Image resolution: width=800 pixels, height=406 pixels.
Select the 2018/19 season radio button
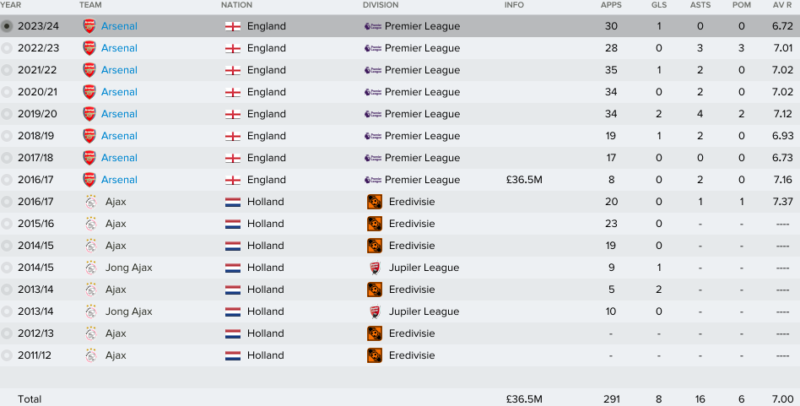tap(7, 136)
